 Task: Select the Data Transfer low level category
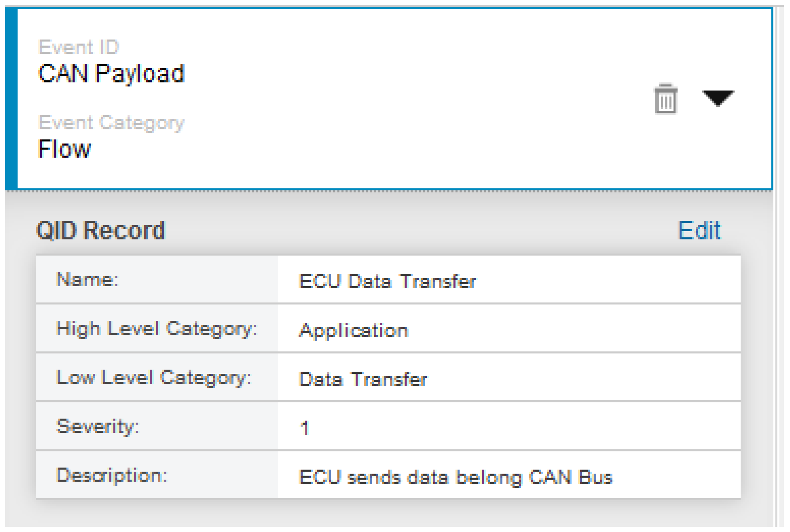coord(363,379)
